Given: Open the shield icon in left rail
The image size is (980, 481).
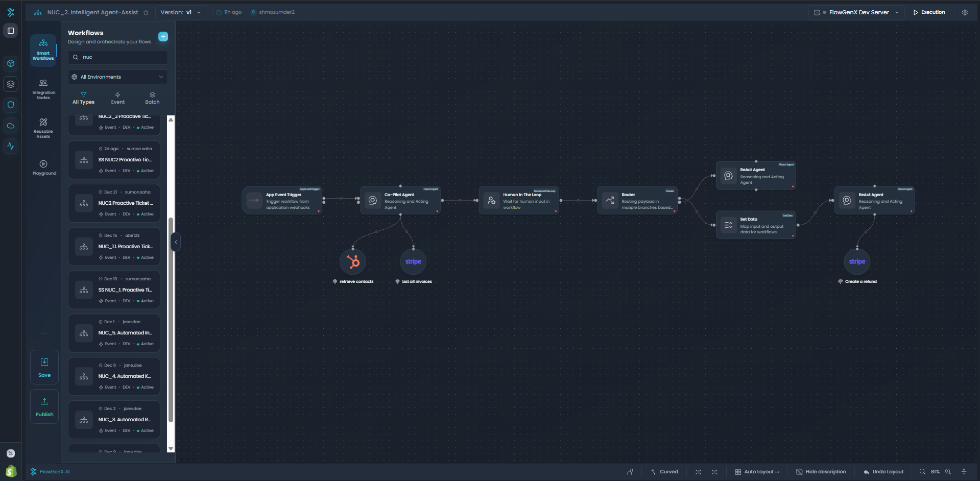Looking at the screenshot, I should 11,105.
